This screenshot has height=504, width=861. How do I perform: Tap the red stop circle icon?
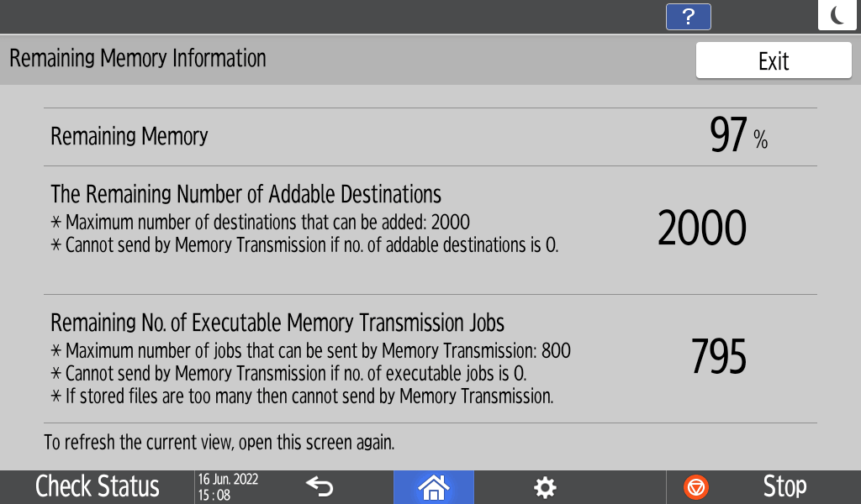pyautogui.click(x=697, y=487)
